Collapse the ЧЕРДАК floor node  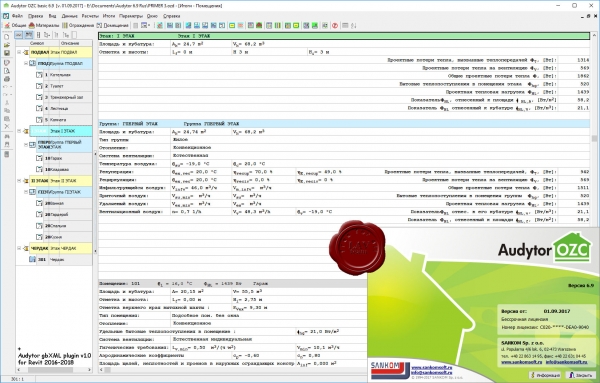[x=19, y=248]
